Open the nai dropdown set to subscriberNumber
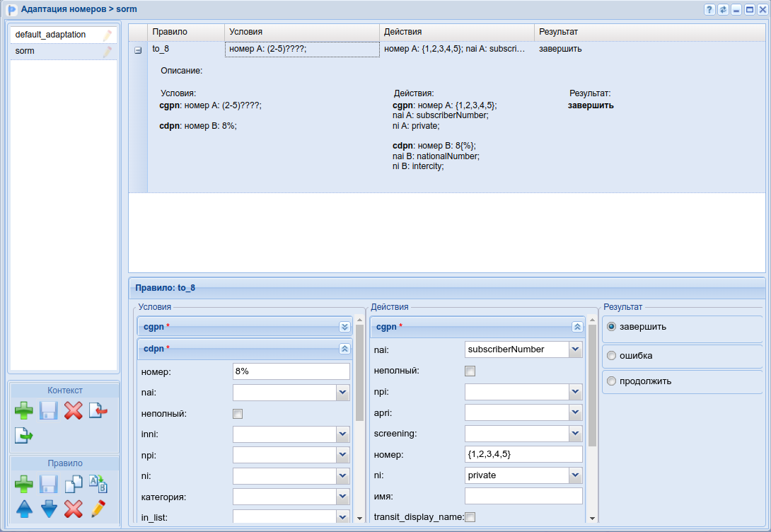 (x=575, y=349)
